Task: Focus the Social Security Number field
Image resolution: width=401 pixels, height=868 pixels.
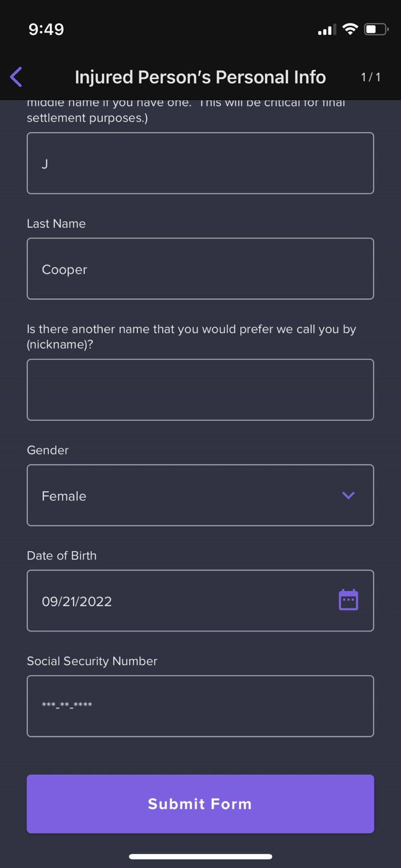Action: (200, 706)
